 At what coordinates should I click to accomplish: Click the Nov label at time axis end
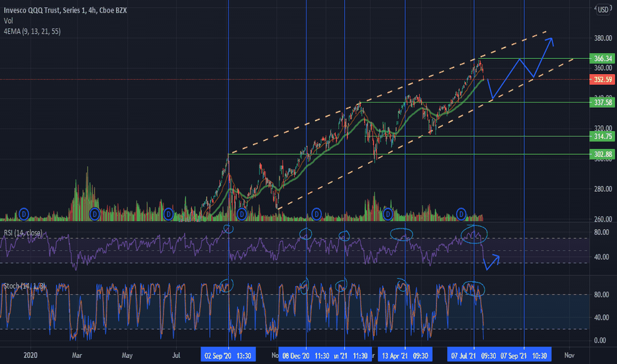(569, 355)
